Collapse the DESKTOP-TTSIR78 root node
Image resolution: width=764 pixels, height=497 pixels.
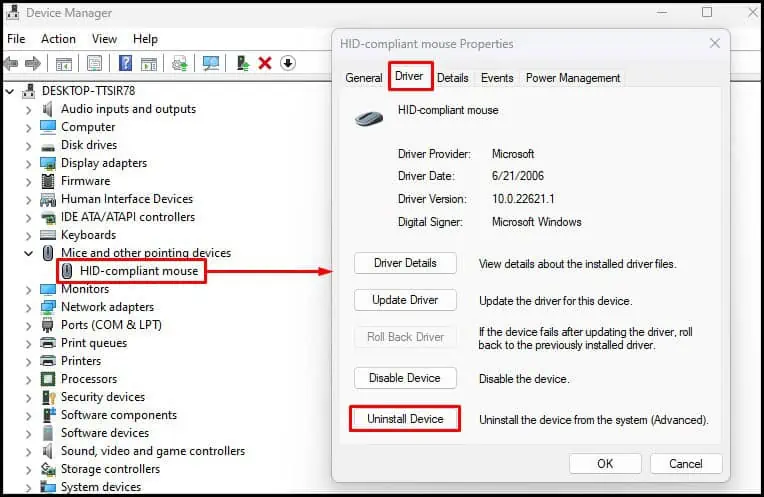pyautogui.click(x=10, y=91)
